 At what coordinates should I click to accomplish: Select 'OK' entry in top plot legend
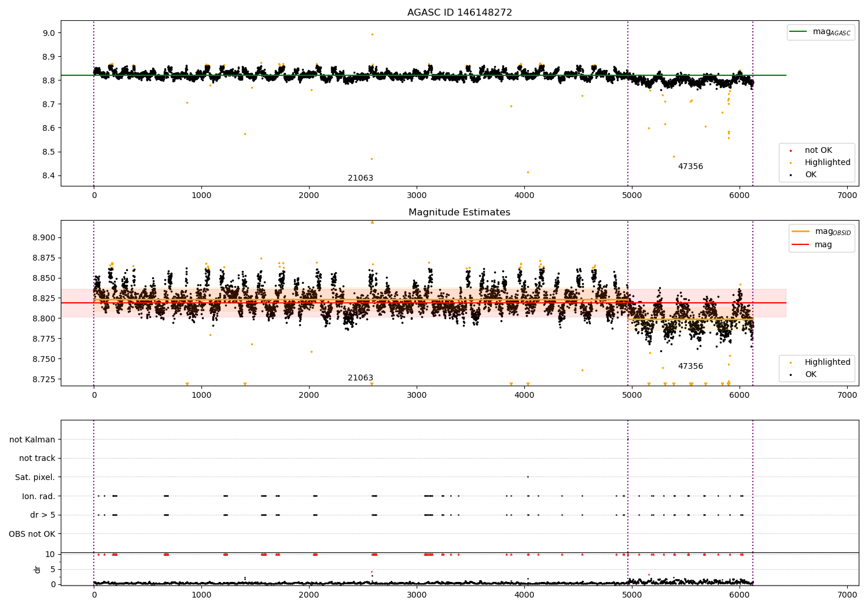[x=811, y=175]
